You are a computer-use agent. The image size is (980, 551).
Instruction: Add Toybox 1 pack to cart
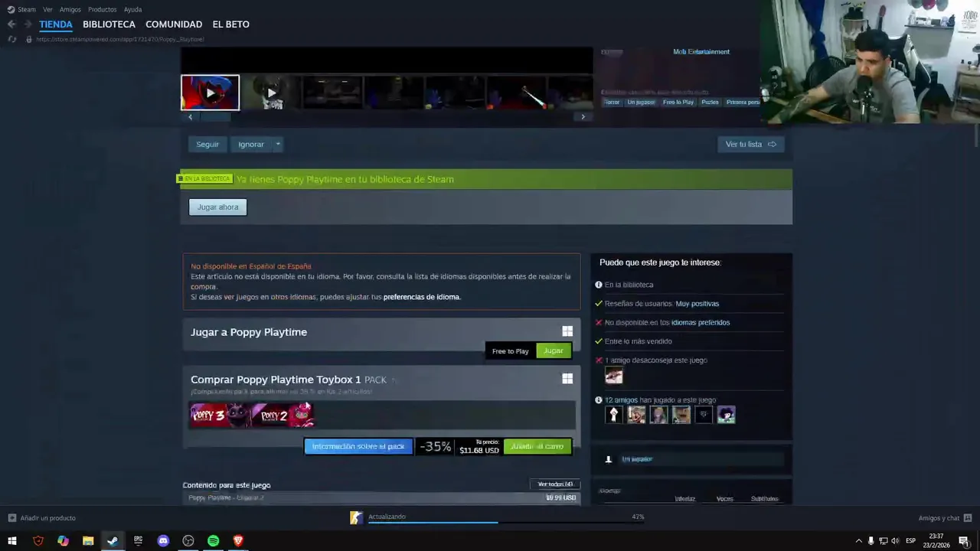[537, 446]
